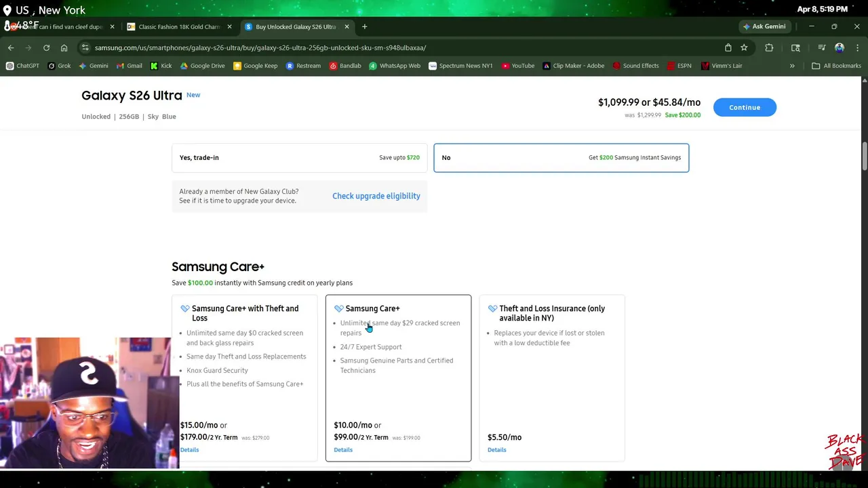
Task: Open Kick bookmark
Action: pos(161,66)
